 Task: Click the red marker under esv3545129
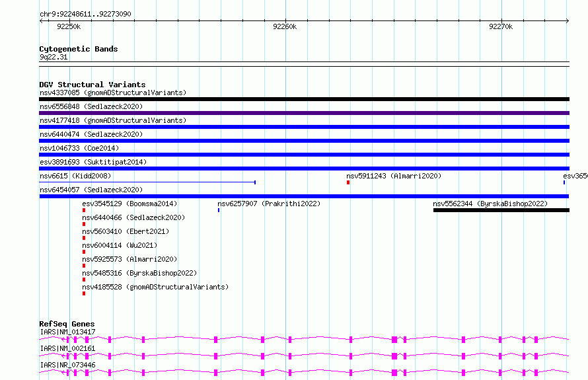(x=84, y=210)
